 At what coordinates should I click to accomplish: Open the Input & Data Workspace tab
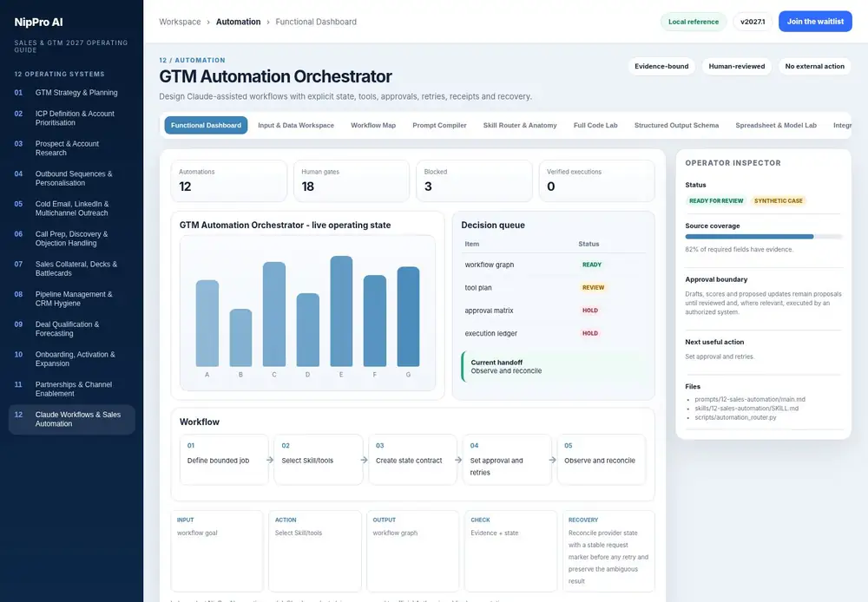pos(296,125)
